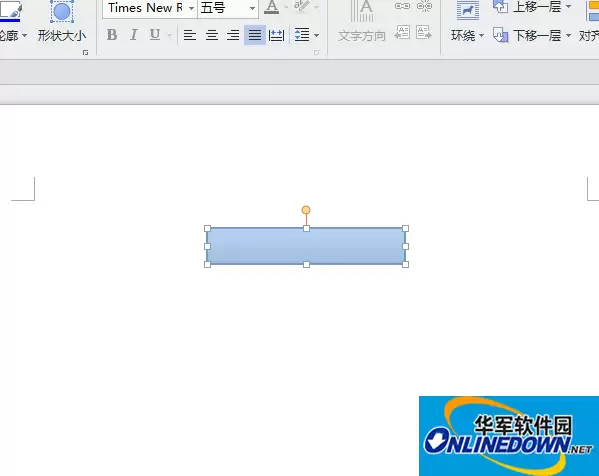The width and height of the screenshot is (599, 476).
Task: Click the distributed alignment icon
Action: (276, 36)
